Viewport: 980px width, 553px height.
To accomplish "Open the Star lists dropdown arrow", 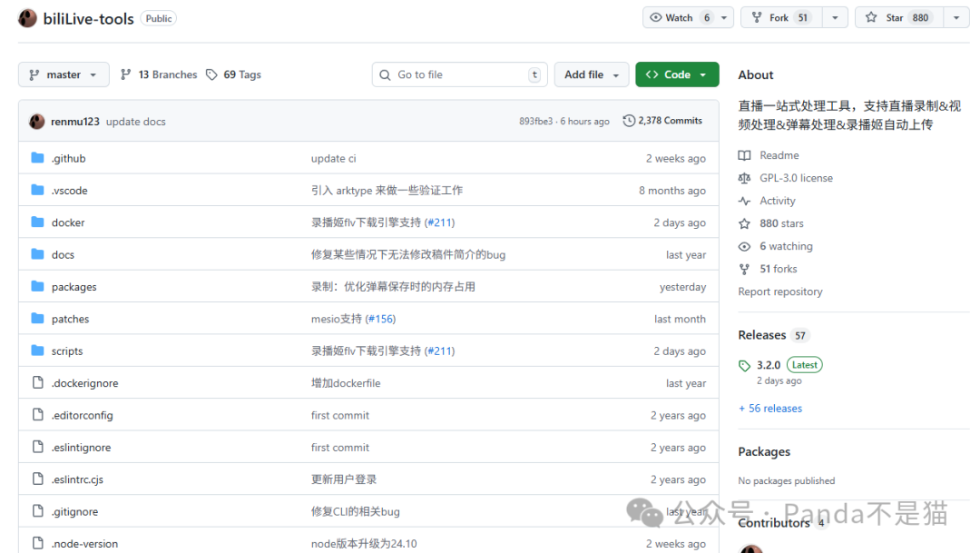I will 956,17.
